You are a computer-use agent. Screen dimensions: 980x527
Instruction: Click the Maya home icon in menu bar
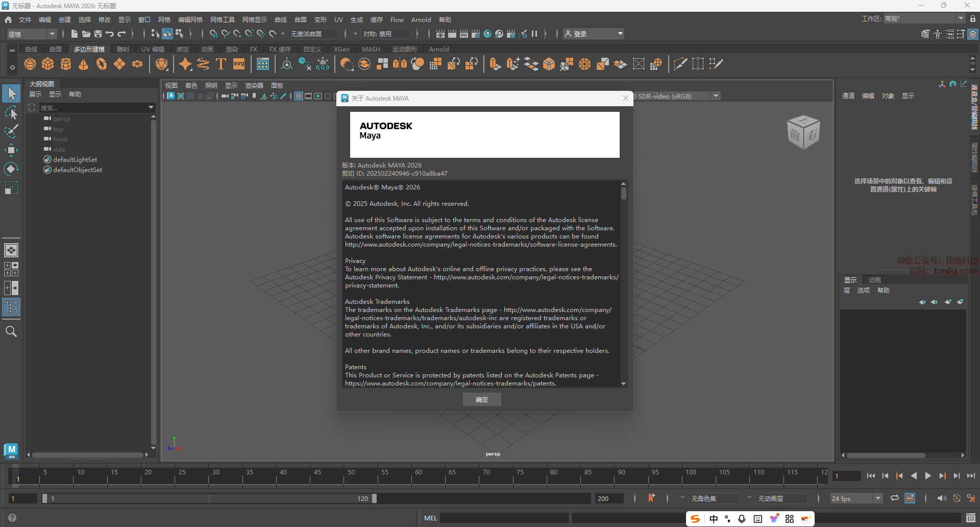pyautogui.click(x=8, y=20)
